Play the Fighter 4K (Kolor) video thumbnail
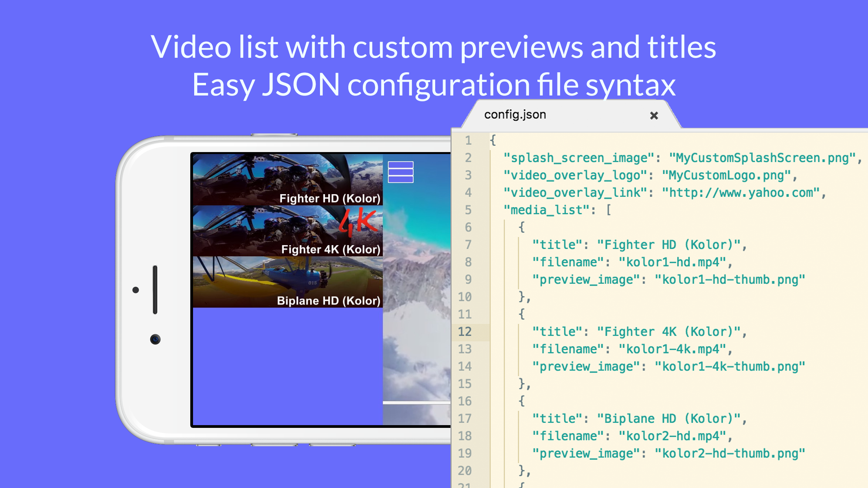The height and width of the screenshot is (488, 868). 288,231
